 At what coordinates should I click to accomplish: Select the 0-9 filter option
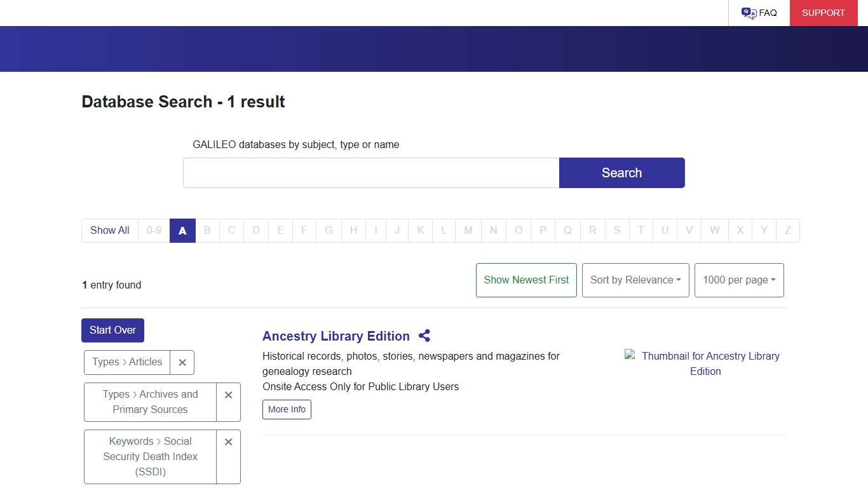[154, 231]
